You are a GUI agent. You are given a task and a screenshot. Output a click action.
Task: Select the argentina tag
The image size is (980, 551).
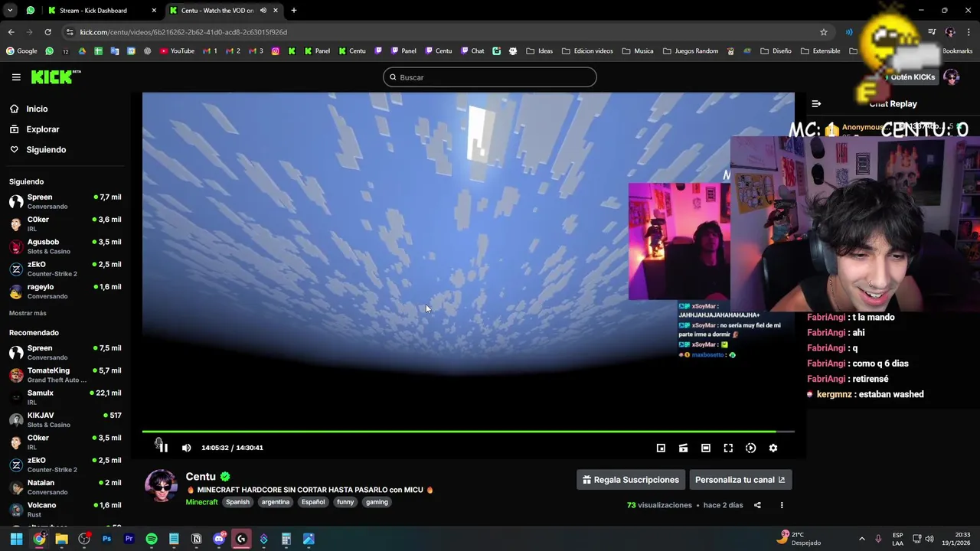275,502
